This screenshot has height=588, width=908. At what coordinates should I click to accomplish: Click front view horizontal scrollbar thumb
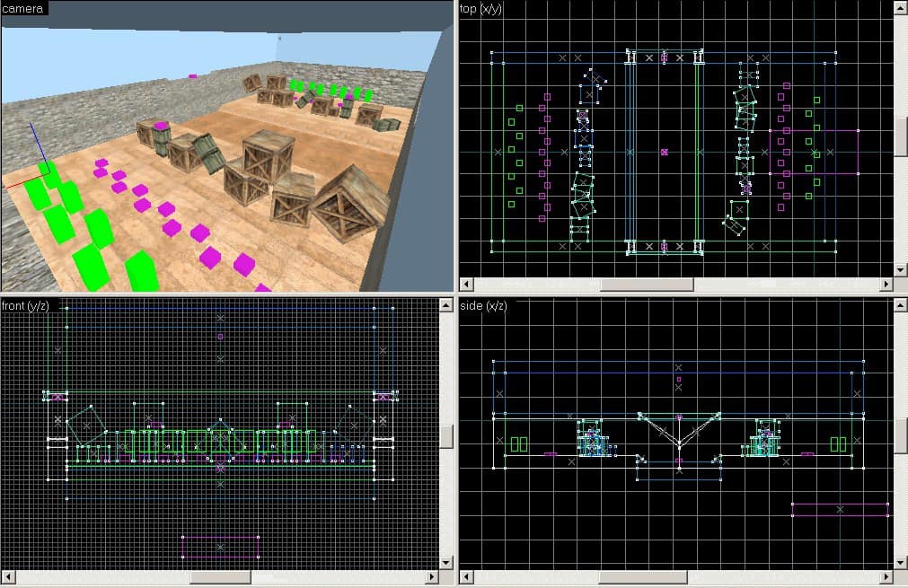(x=221, y=576)
